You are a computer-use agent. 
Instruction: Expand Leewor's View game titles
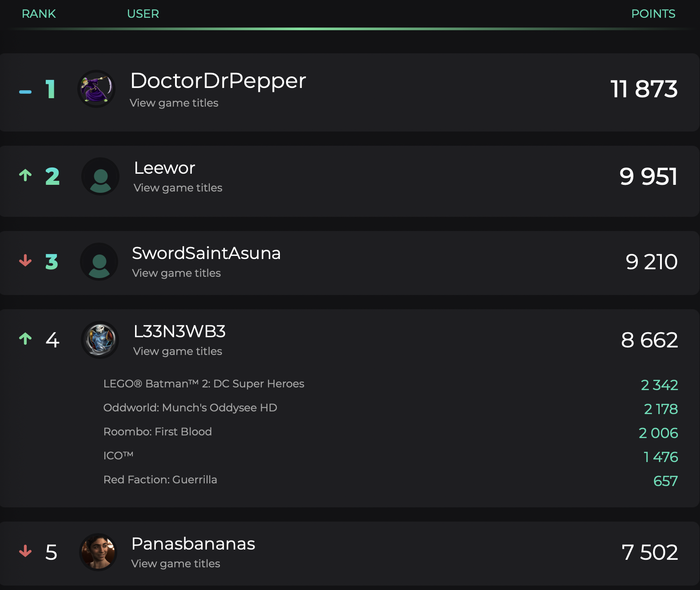point(178,188)
